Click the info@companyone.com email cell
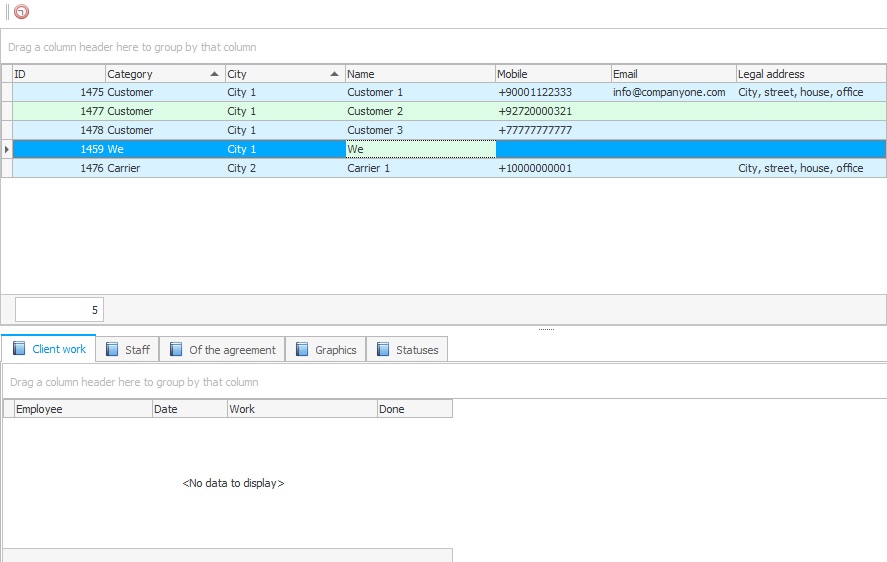The image size is (887, 562). (669, 92)
